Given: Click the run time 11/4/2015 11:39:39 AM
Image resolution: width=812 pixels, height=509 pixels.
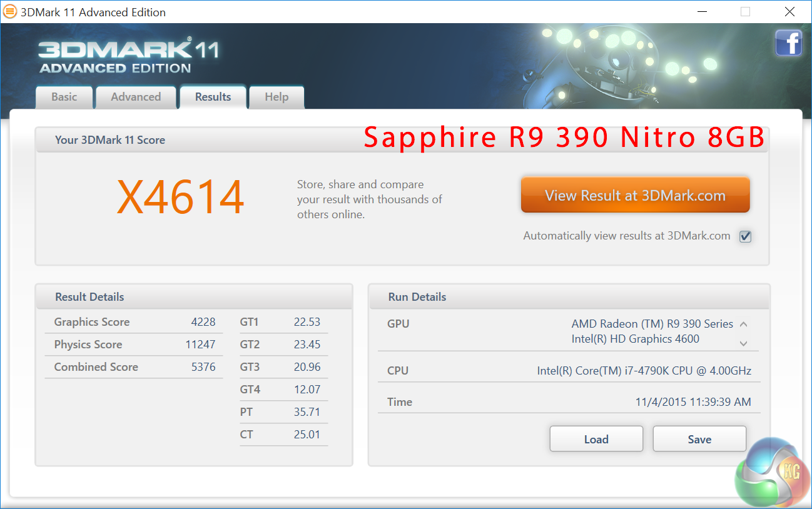Looking at the screenshot, I should tap(693, 402).
